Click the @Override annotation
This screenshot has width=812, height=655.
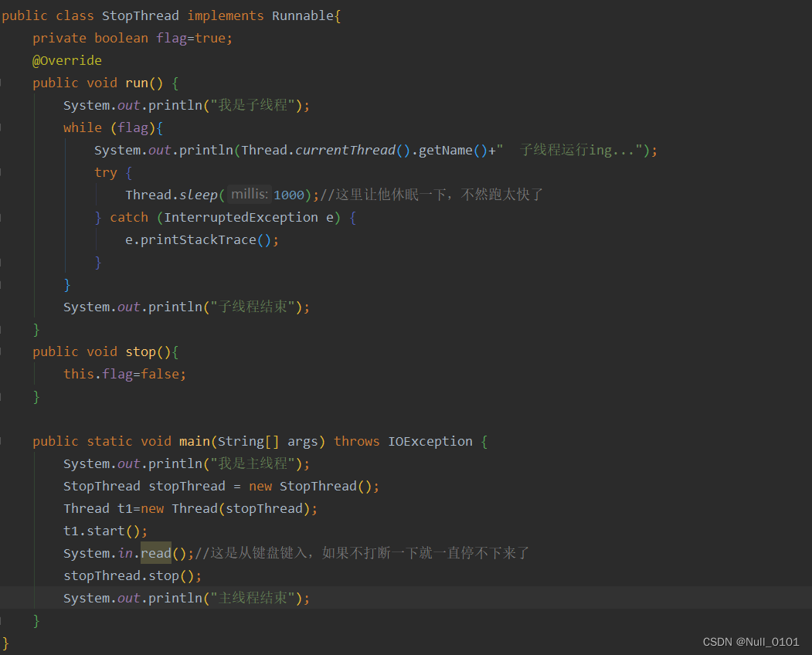[66, 60]
